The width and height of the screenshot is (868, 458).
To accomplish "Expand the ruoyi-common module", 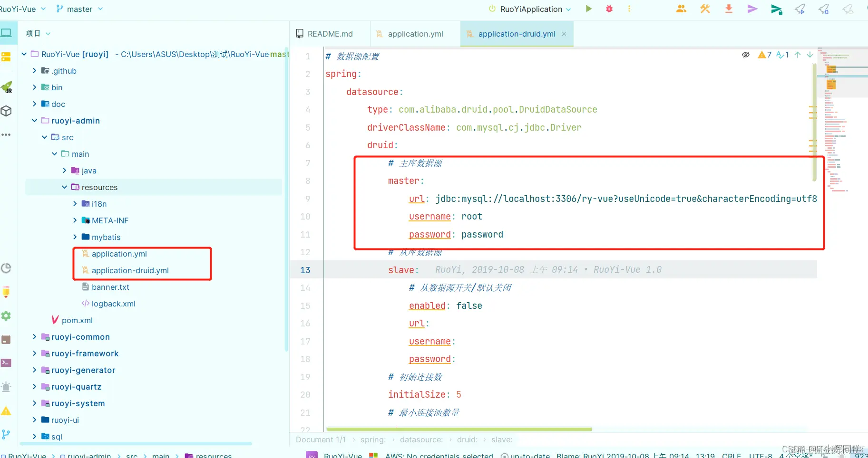I will point(34,337).
